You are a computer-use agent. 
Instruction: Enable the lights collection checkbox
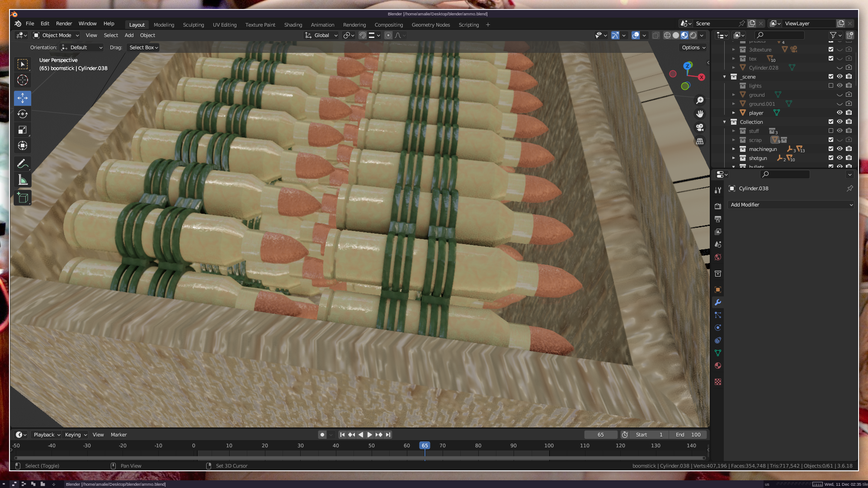coord(830,85)
